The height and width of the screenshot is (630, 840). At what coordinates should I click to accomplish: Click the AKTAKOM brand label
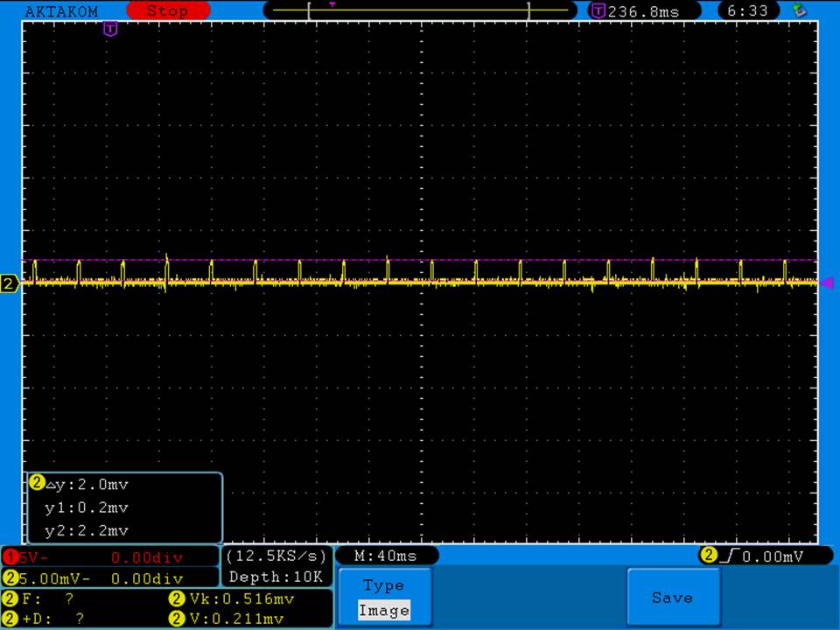tap(61, 11)
